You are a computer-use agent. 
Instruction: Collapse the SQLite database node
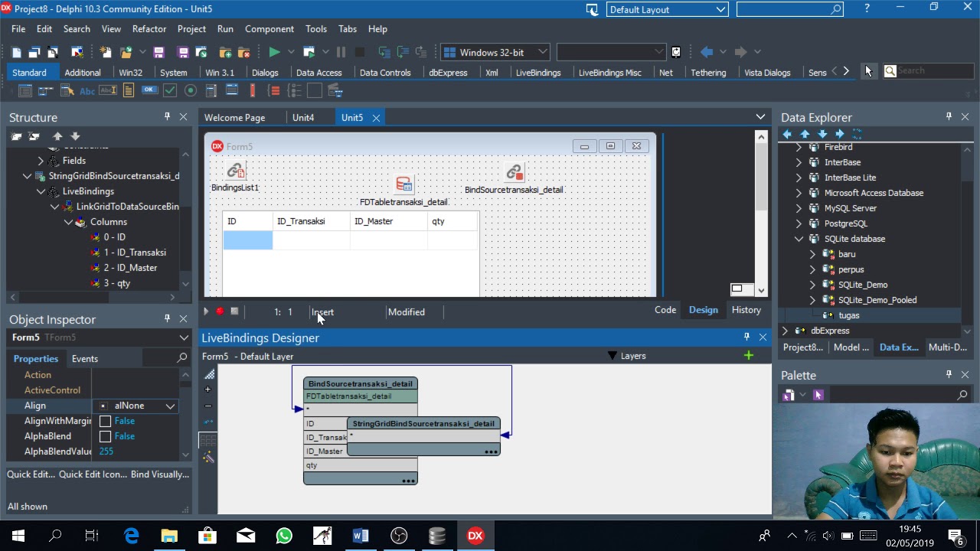pos(799,239)
